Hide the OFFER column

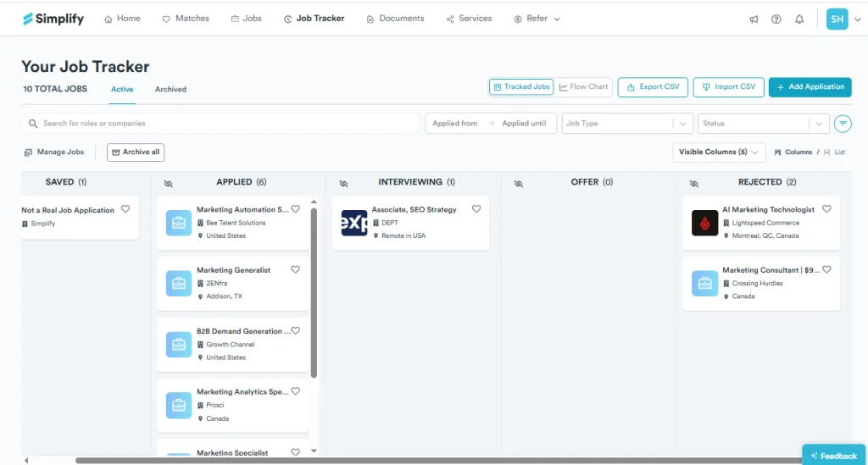point(518,184)
